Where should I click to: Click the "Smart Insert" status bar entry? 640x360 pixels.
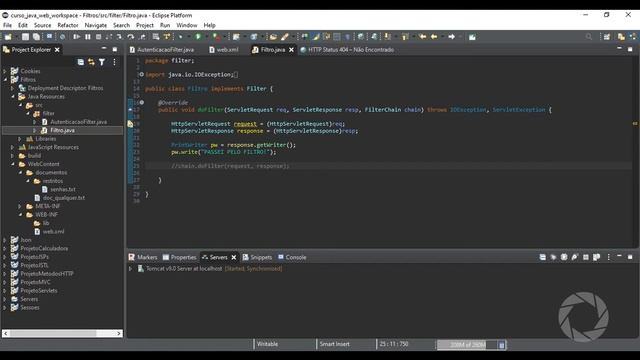click(335, 344)
